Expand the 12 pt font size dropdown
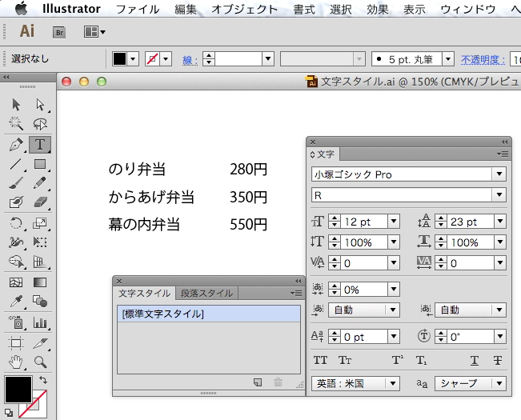This screenshot has width=521, height=420. (x=393, y=222)
